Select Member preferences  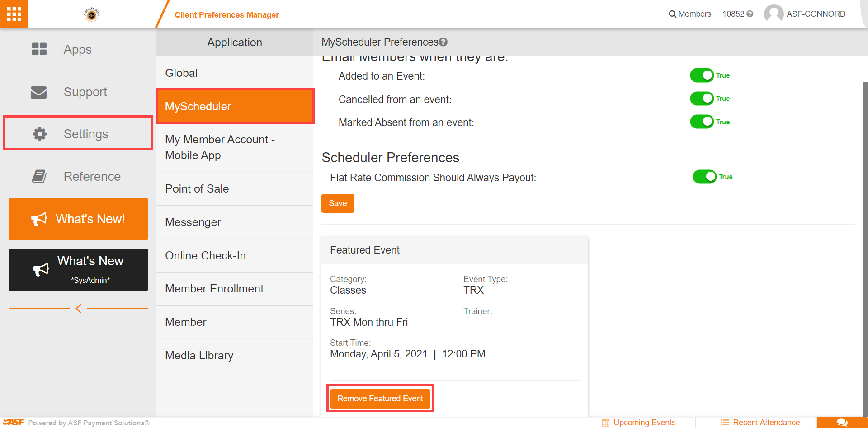[235, 322]
